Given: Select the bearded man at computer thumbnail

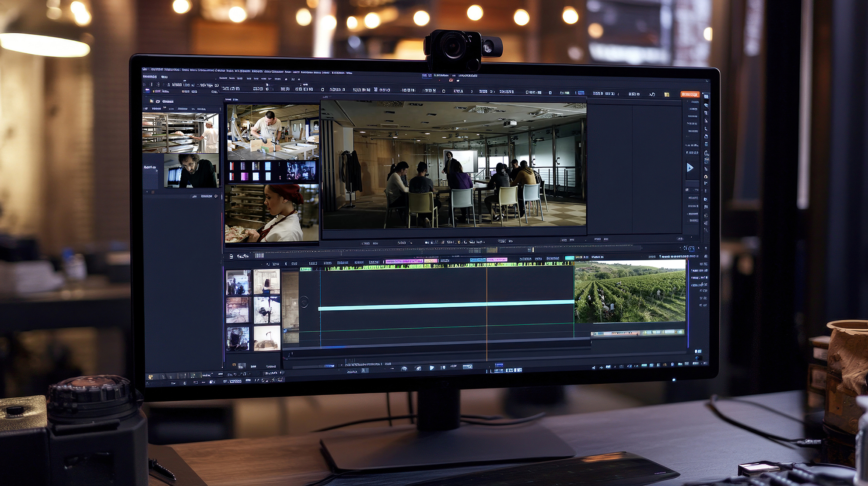Looking at the screenshot, I should (x=191, y=171).
